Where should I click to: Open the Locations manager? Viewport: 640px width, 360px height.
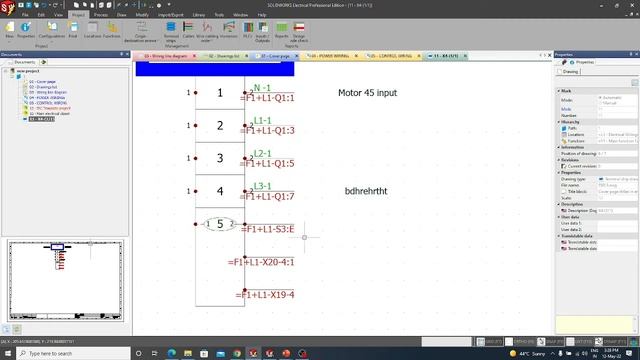pos(92,30)
